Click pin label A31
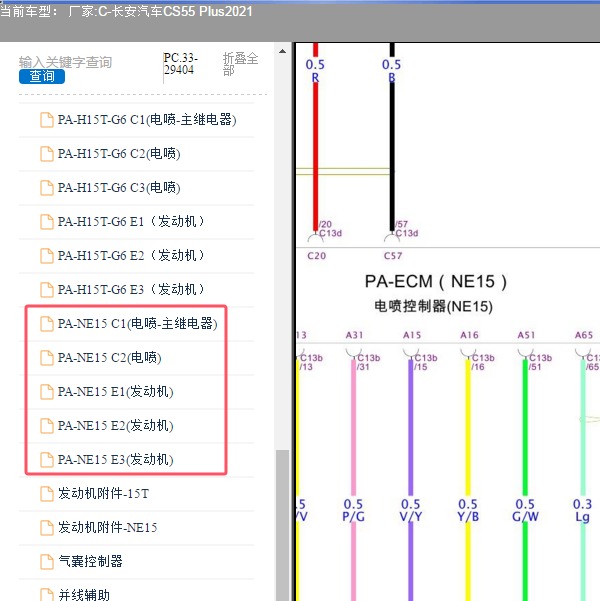Image resolution: width=600 pixels, height=601 pixels. click(354, 335)
